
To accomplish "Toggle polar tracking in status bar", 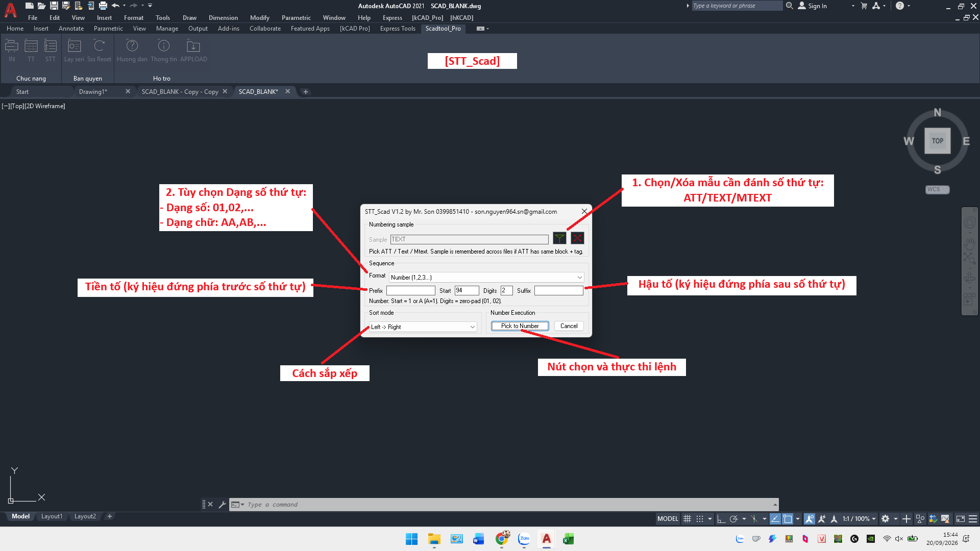I will (734, 519).
